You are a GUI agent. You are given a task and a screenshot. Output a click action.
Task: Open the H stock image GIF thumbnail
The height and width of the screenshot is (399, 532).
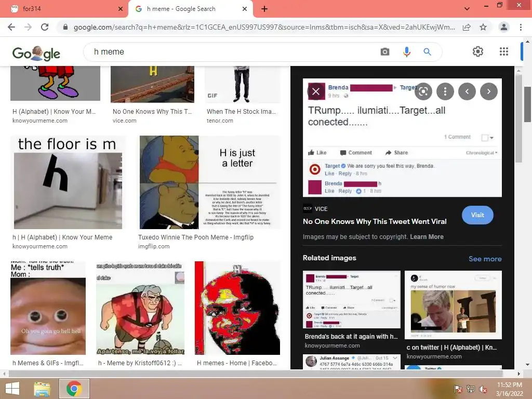click(243, 84)
